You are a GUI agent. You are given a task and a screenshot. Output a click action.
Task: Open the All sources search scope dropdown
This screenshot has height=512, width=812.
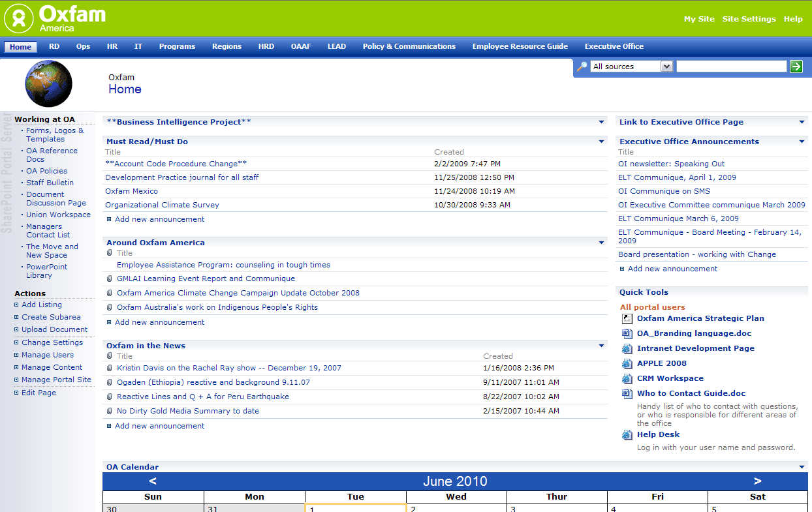click(x=666, y=66)
